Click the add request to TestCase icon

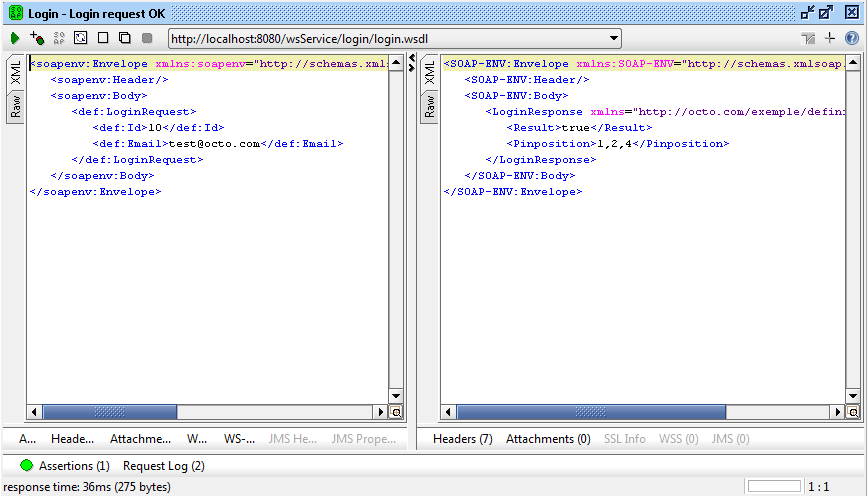[37, 38]
